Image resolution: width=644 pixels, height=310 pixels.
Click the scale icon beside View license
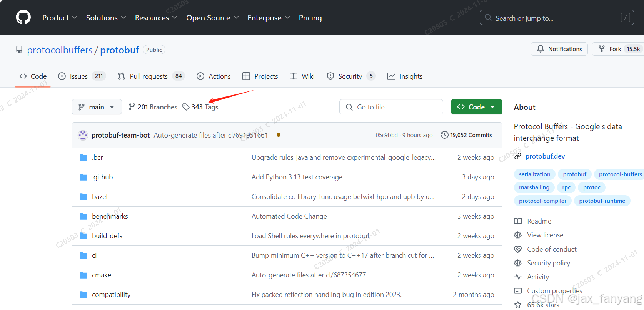(518, 235)
